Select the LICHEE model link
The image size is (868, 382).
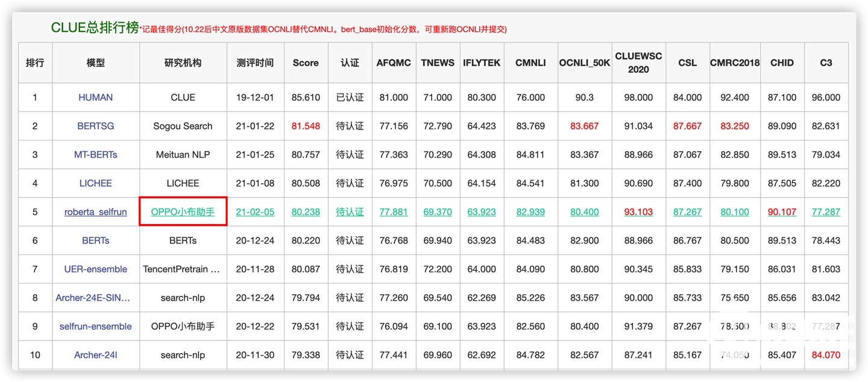(x=95, y=183)
